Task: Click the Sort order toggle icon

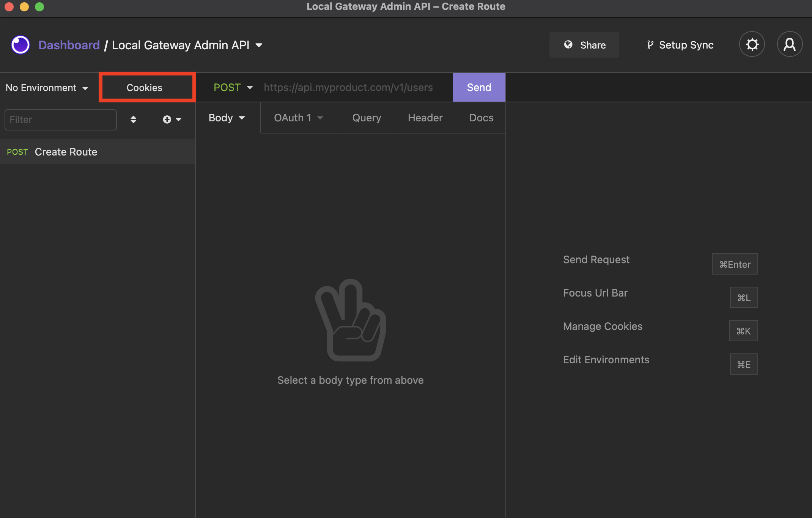Action: [133, 119]
